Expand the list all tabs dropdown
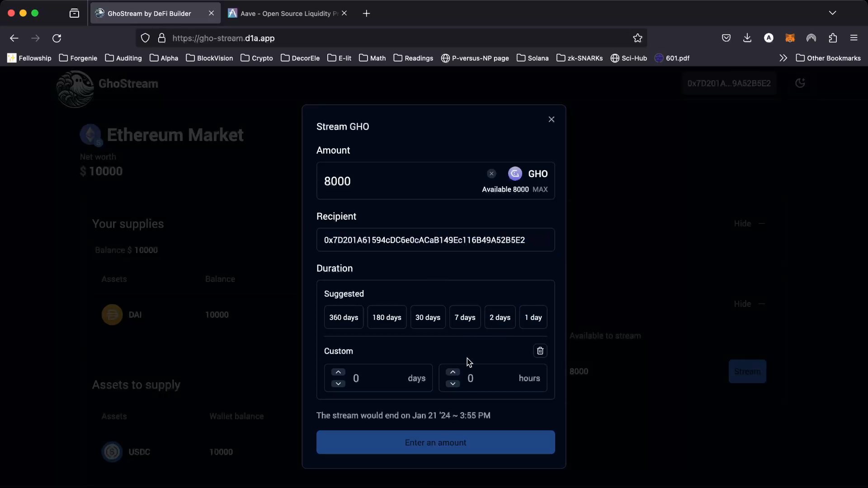868x488 pixels. [x=832, y=13]
